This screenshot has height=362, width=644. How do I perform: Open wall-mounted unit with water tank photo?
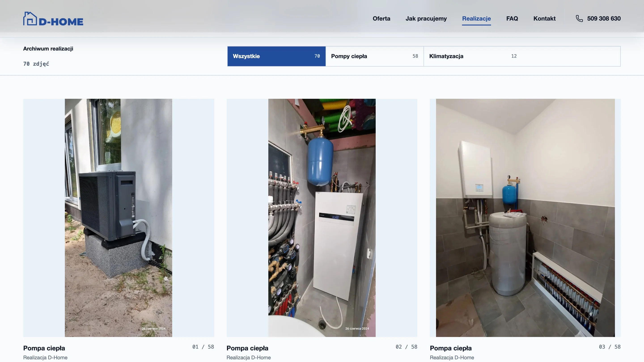pos(525,218)
